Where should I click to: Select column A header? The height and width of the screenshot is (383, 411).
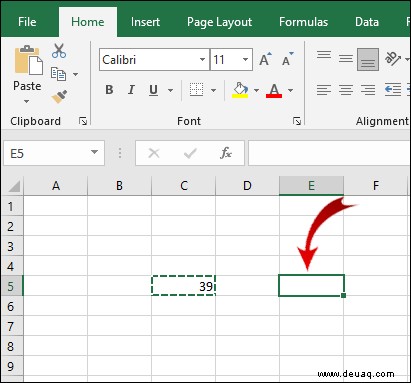(56, 186)
